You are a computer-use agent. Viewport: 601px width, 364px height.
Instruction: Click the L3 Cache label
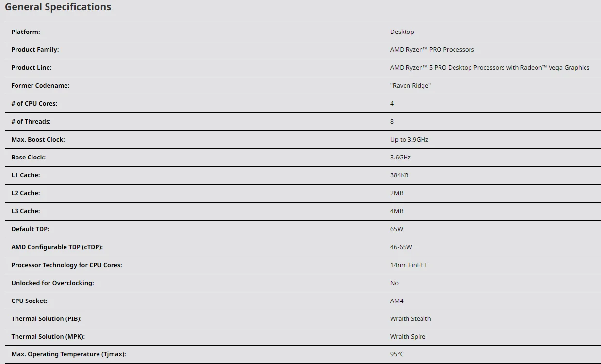click(26, 211)
